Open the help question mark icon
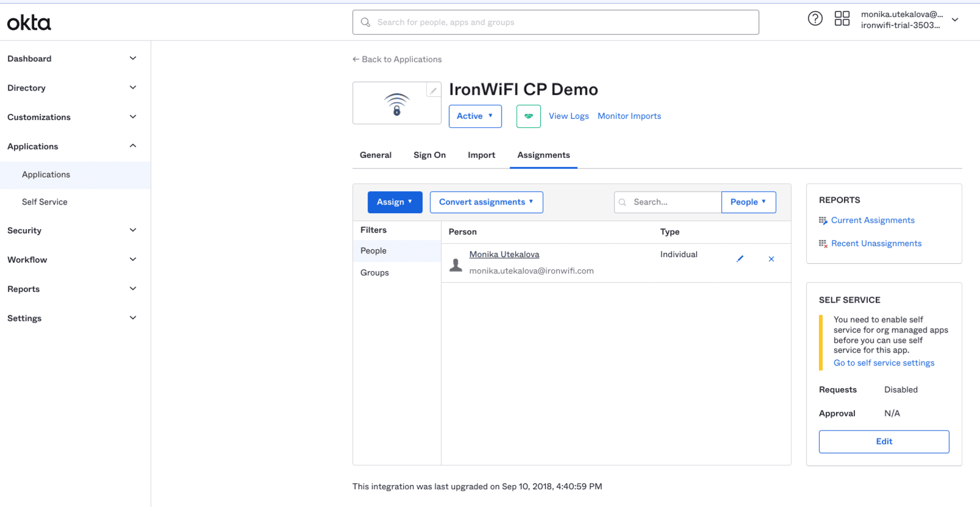The height and width of the screenshot is (507, 980). (x=815, y=18)
